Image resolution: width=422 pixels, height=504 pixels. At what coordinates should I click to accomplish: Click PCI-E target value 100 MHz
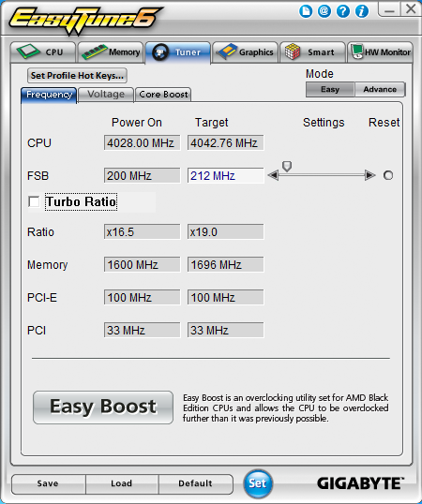[225, 297]
